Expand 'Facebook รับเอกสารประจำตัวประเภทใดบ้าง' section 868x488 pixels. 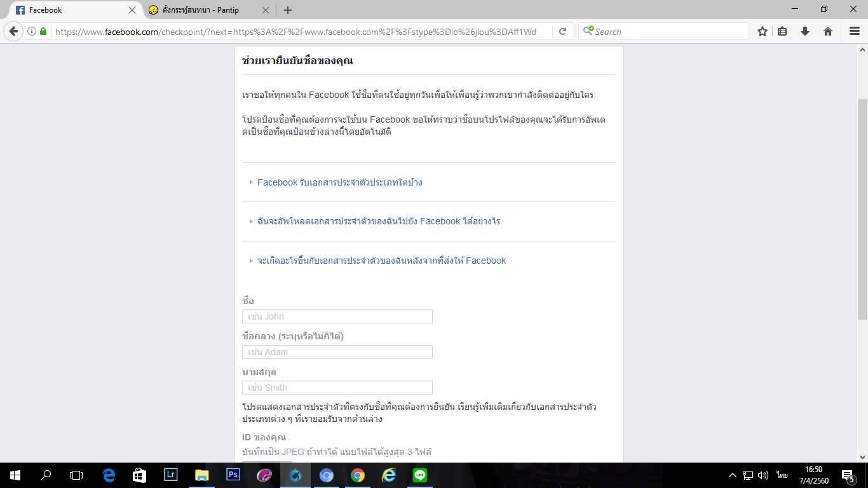(339, 182)
